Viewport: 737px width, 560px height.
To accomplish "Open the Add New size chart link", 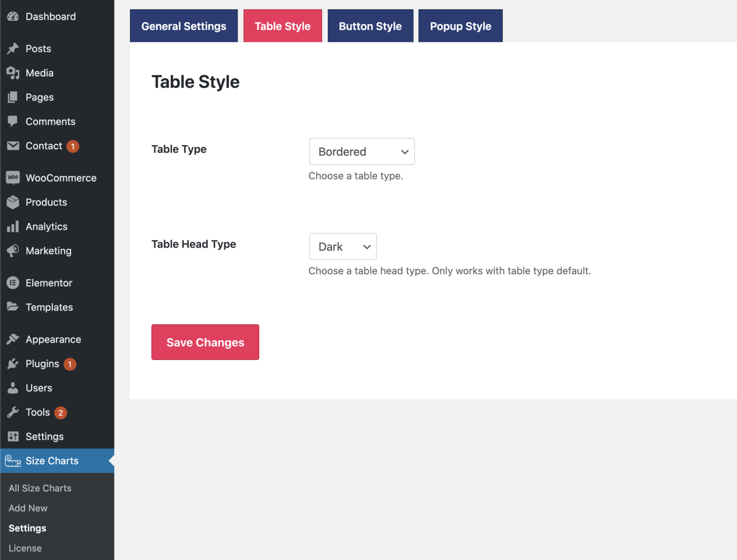I will pos(28,508).
